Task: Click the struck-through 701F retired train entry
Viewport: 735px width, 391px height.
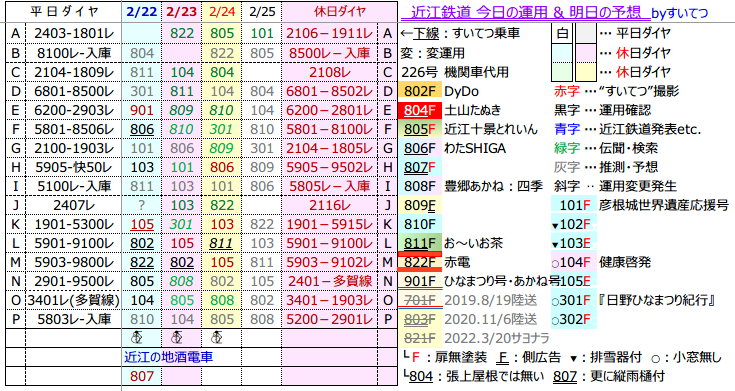Action: [420, 300]
